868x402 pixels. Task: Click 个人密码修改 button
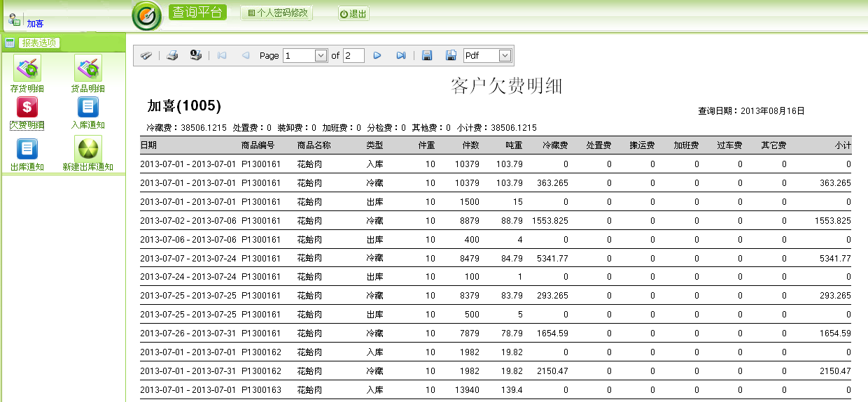[276, 13]
